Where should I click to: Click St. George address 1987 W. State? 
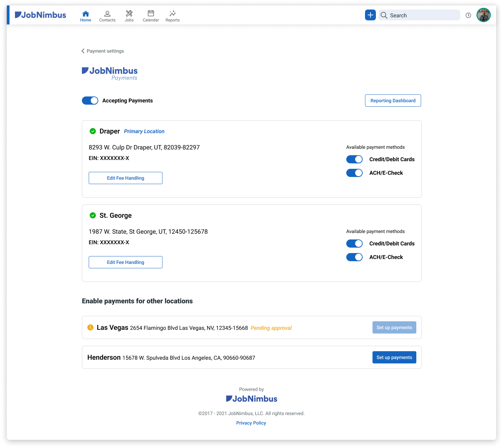(x=148, y=232)
